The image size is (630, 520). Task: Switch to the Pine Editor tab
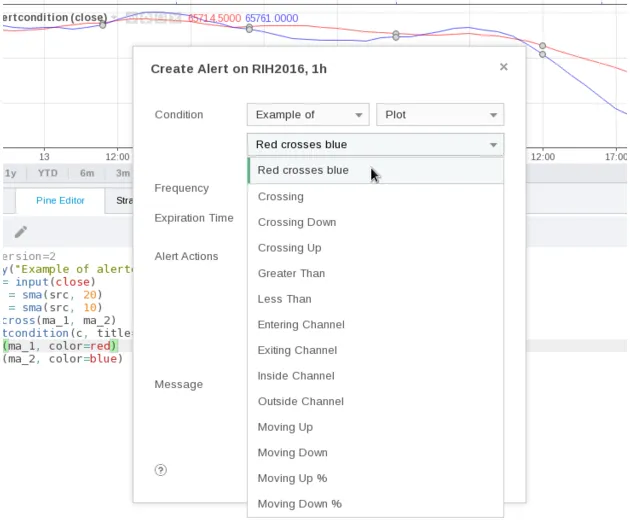coord(60,200)
